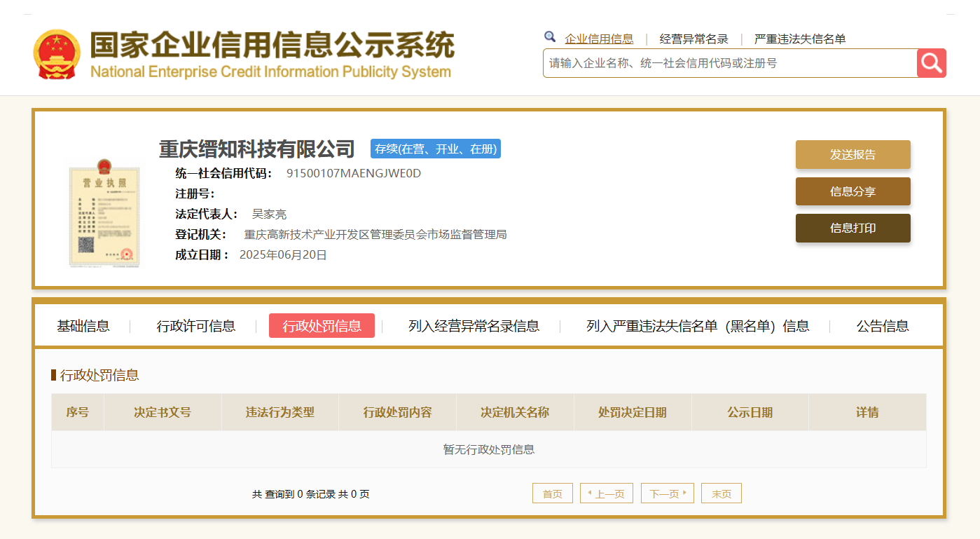The image size is (980, 539).
Task: Click the registration authority 重庆高新技术产业开发区管理委员会市场监督管理局
Action: click(x=375, y=234)
